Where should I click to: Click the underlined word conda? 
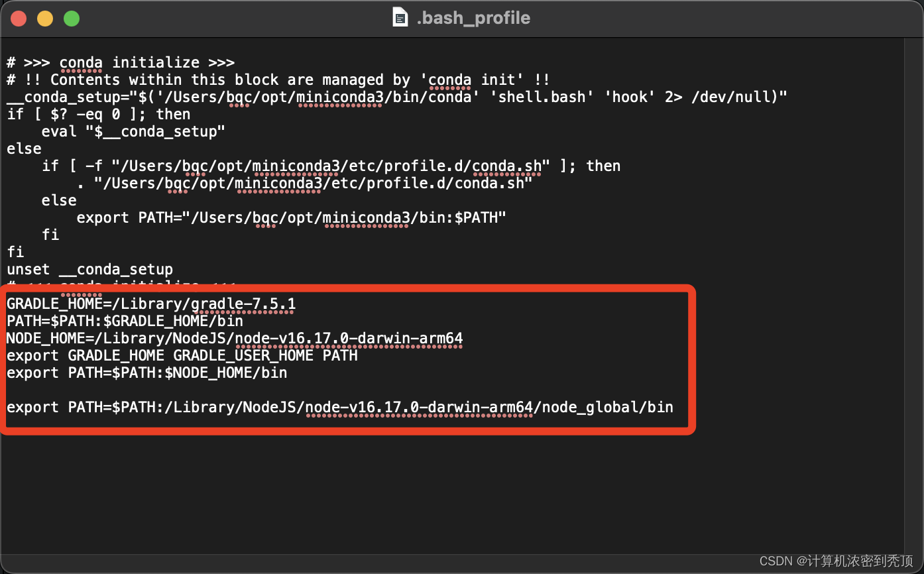coord(80,62)
